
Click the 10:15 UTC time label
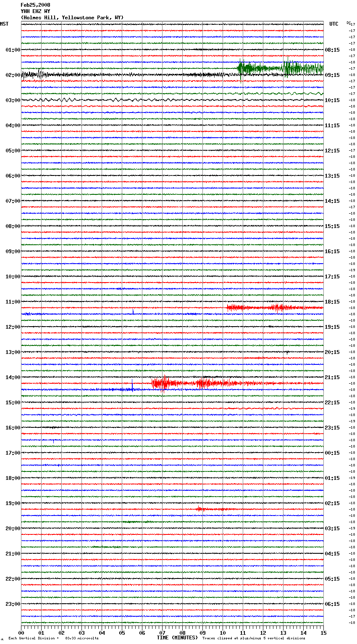(x=332, y=100)
